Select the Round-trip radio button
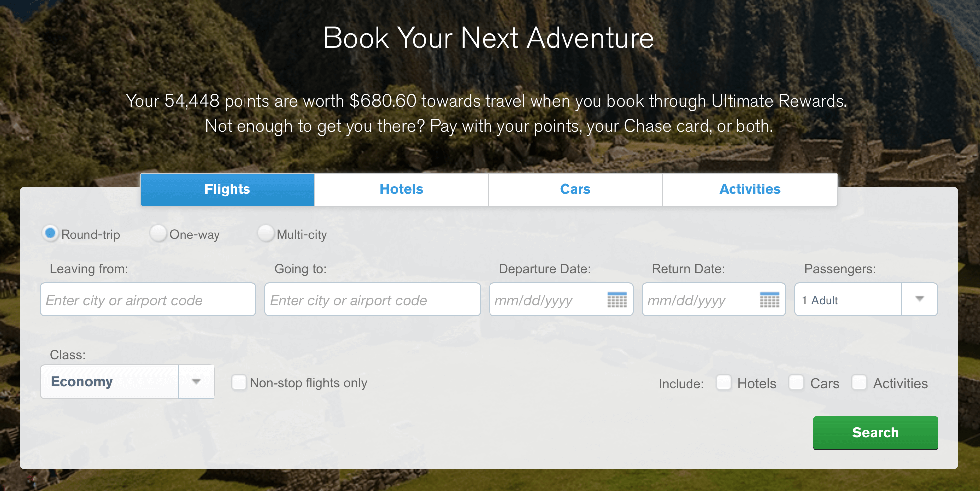This screenshot has height=491, width=980. pos(50,233)
